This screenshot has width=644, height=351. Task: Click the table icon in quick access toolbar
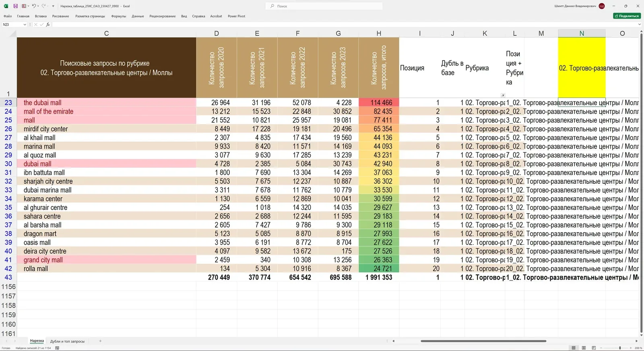24,6
